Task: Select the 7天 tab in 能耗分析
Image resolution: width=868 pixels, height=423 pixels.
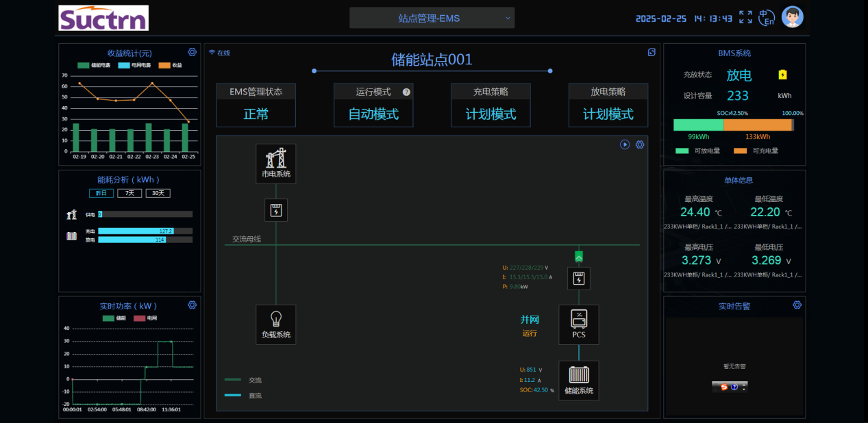Action: click(x=129, y=193)
